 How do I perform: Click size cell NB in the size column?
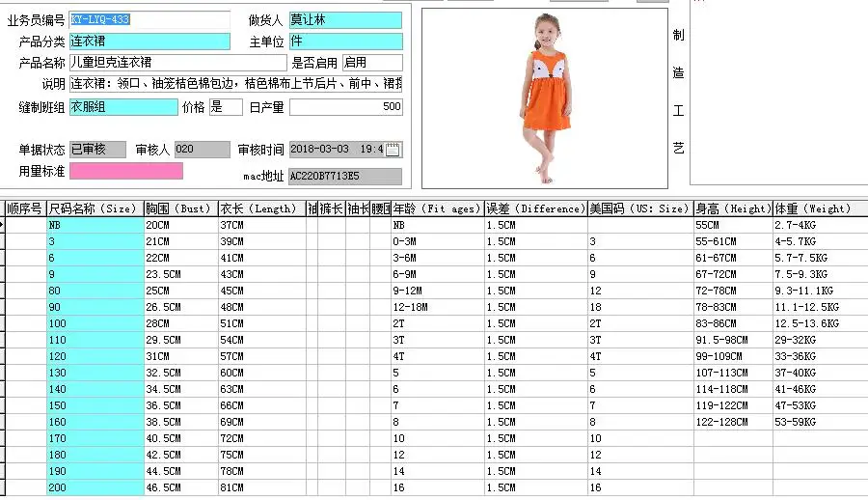pyautogui.click(x=95, y=225)
